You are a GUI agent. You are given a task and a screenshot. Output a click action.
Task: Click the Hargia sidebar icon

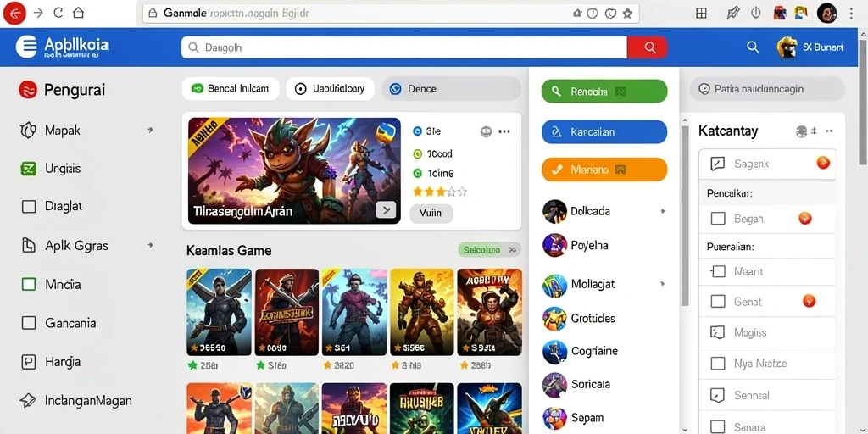pyautogui.click(x=28, y=361)
